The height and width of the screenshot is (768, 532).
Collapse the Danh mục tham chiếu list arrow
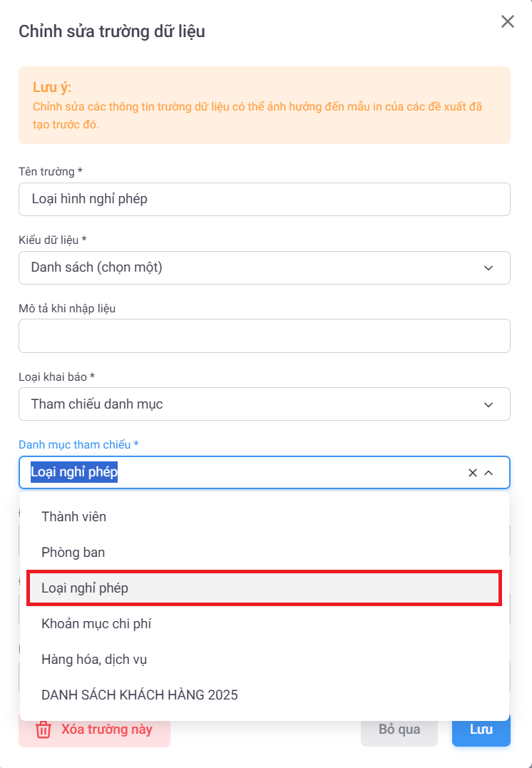click(489, 473)
